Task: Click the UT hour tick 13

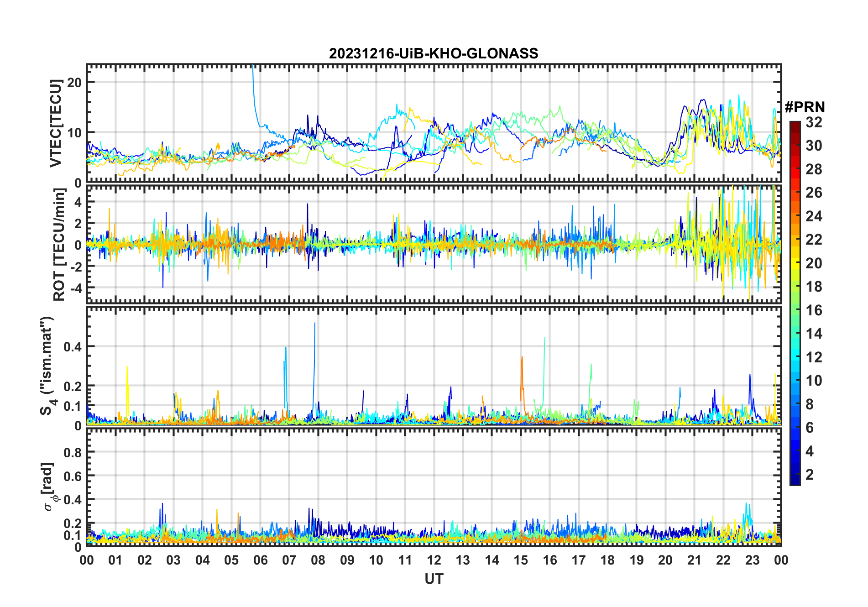Action: pos(463,560)
